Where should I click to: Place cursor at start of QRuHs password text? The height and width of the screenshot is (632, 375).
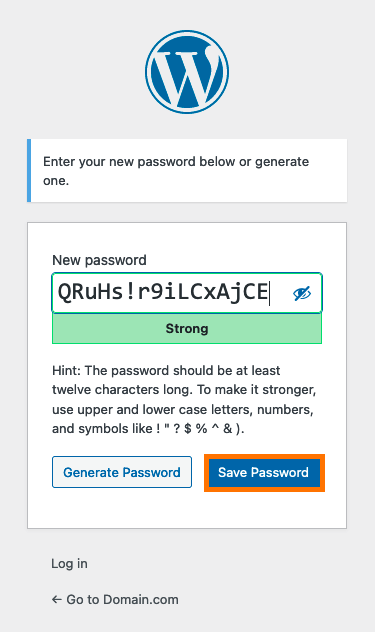tap(58, 292)
